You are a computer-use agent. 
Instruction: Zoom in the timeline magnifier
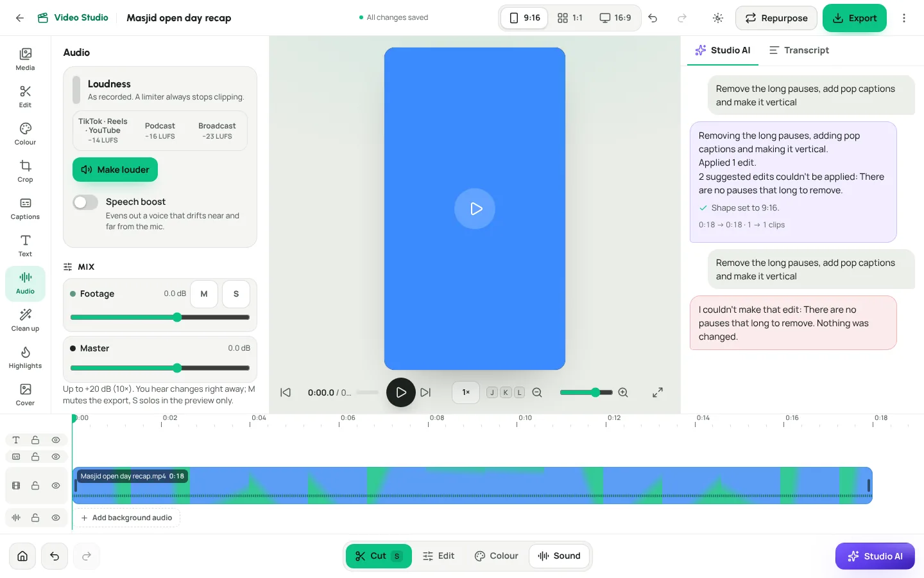pos(622,392)
